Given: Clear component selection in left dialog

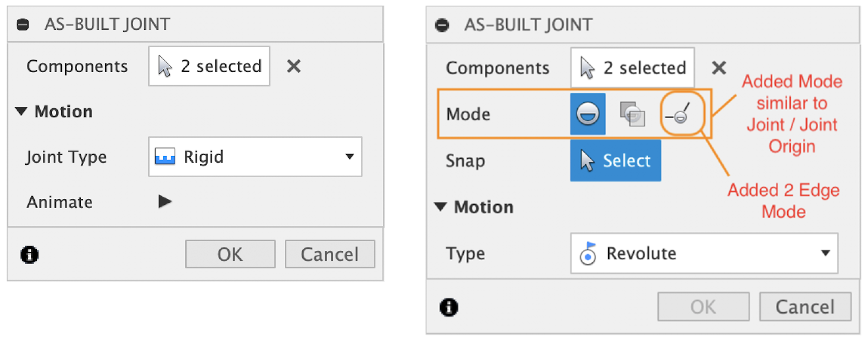Looking at the screenshot, I should tap(293, 66).
